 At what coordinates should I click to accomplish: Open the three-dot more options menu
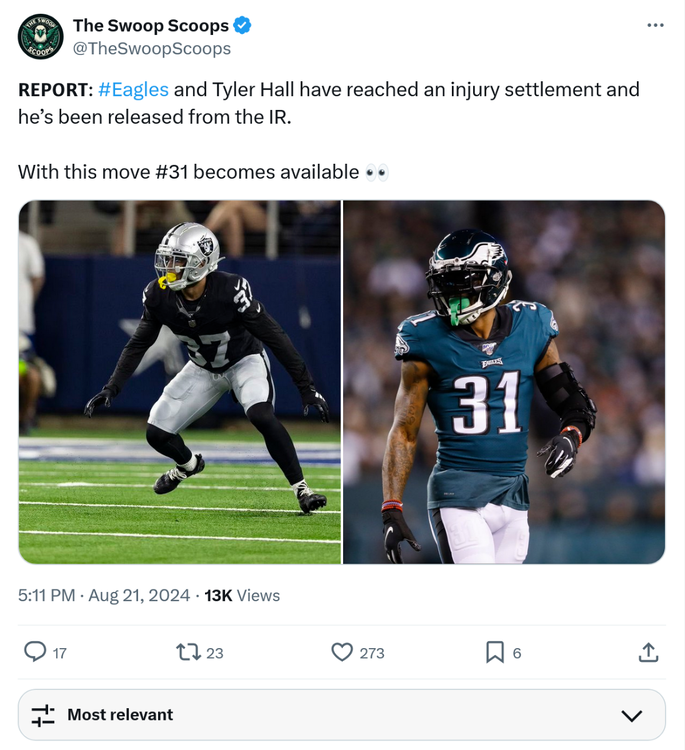tap(655, 25)
